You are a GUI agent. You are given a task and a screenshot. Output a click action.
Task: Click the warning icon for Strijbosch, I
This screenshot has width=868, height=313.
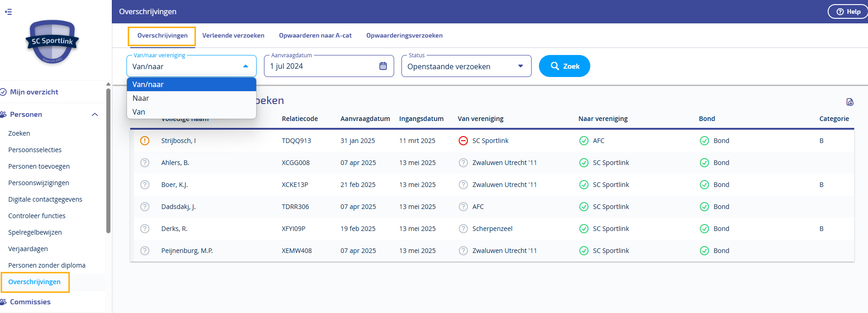(x=145, y=141)
